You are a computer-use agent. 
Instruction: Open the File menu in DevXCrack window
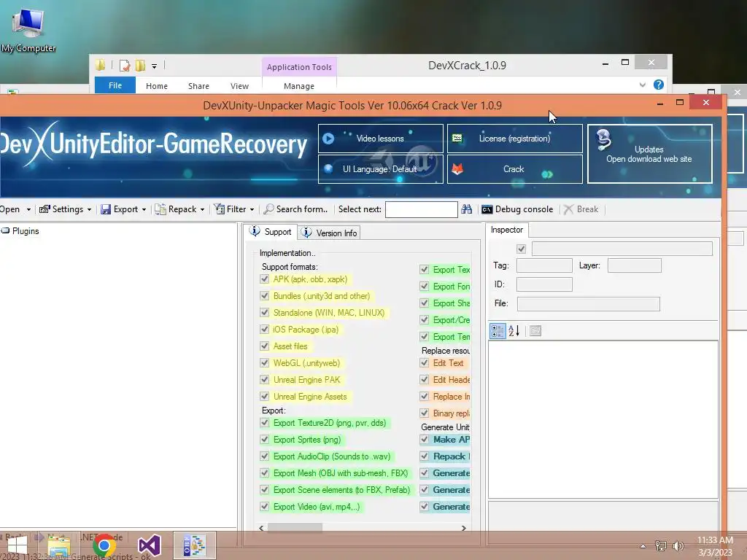(115, 85)
